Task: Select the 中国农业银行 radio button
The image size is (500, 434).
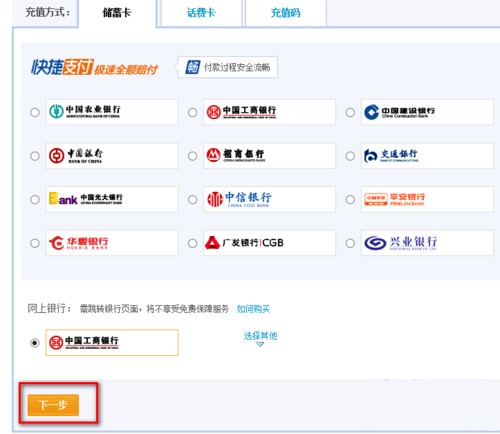Action: pyautogui.click(x=35, y=112)
